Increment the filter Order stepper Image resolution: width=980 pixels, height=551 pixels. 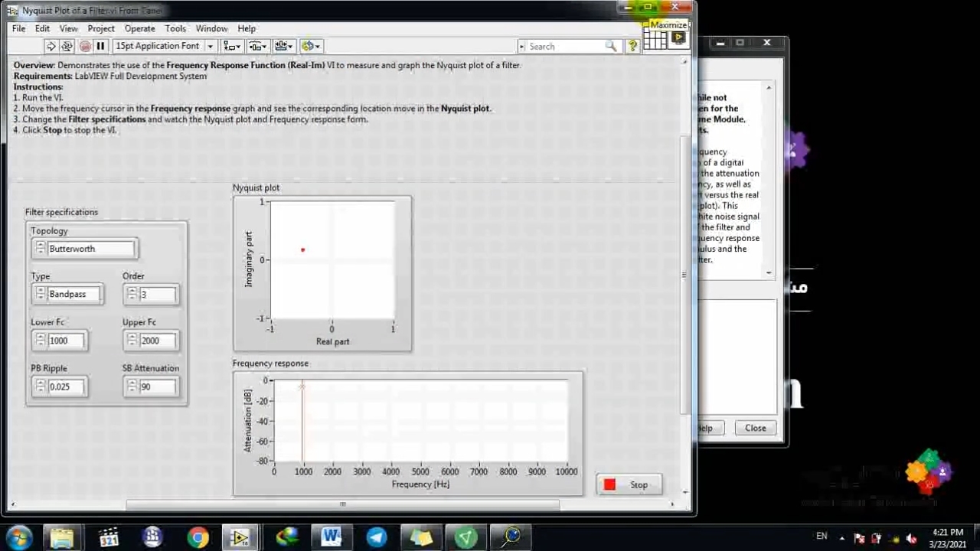tap(132, 291)
